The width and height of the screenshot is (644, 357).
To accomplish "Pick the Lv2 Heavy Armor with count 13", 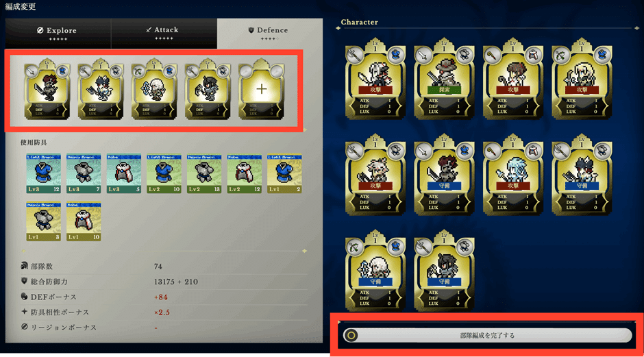I will 204,173.
